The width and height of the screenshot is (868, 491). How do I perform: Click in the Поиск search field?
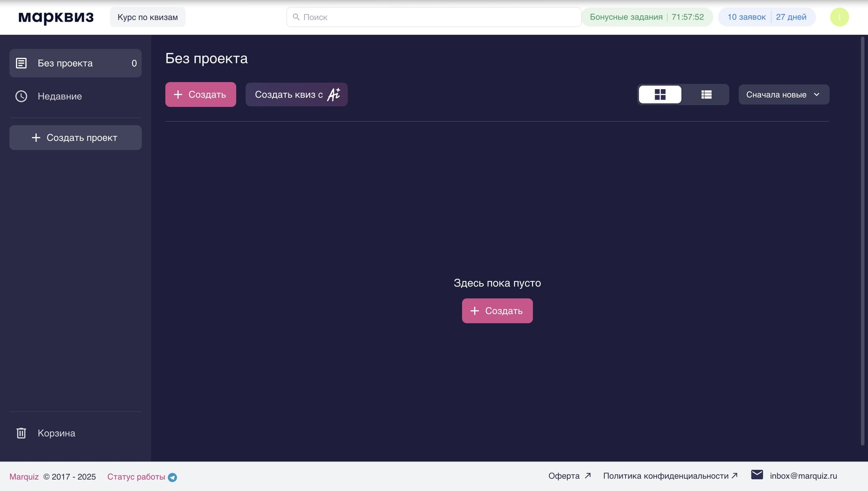click(434, 17)
